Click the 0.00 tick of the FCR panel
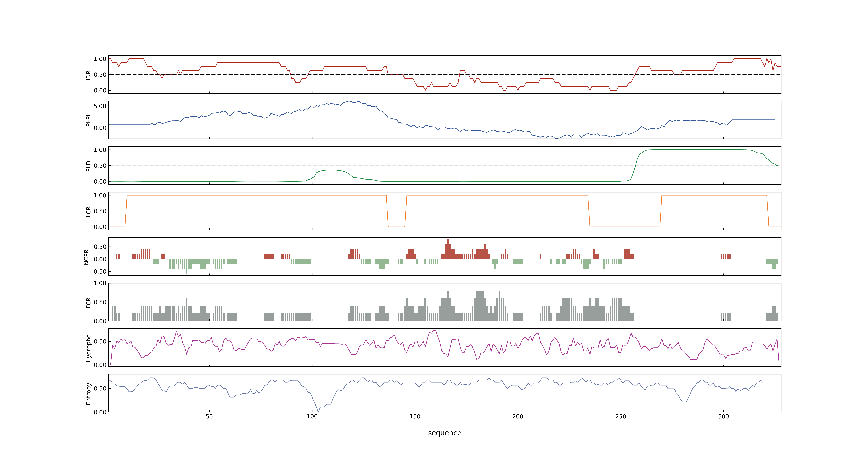 pyautogui.click(x=100, y=321)
